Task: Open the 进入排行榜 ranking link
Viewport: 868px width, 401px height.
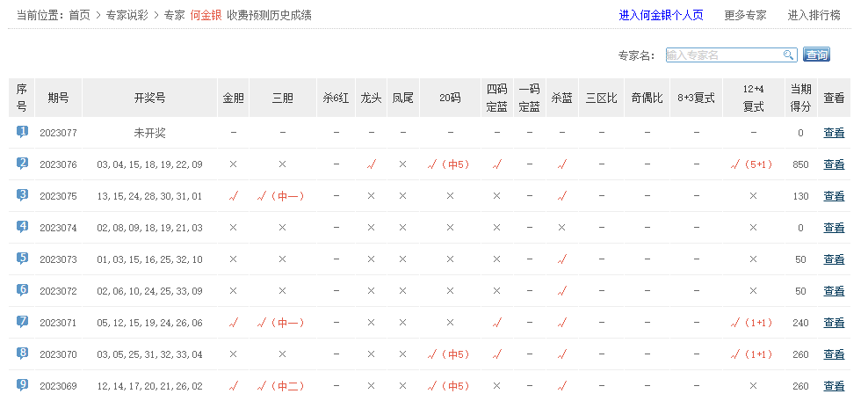Action: coord(814,15)
